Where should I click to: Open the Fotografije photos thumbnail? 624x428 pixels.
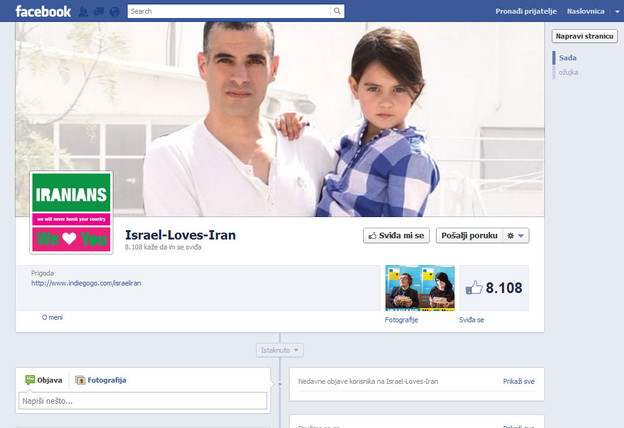(x=419, y=288)
